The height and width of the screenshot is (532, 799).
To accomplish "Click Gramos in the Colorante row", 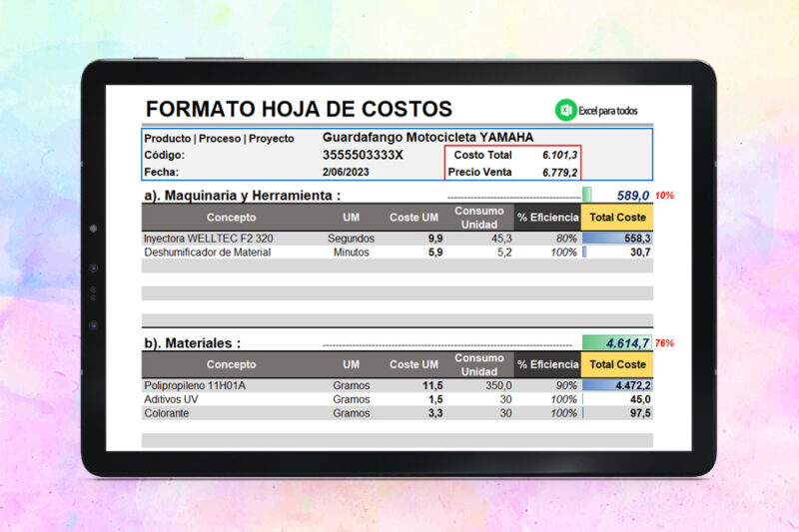I will (352, 413).
